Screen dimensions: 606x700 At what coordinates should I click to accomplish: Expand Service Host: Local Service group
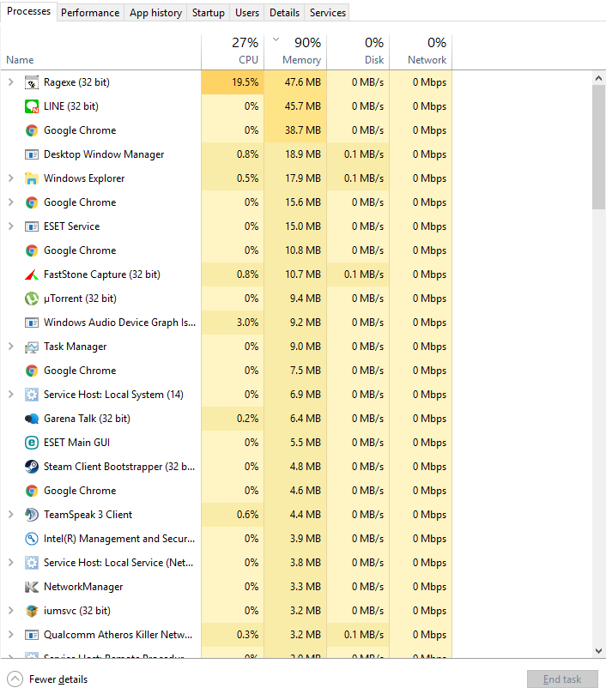[10, 563]
